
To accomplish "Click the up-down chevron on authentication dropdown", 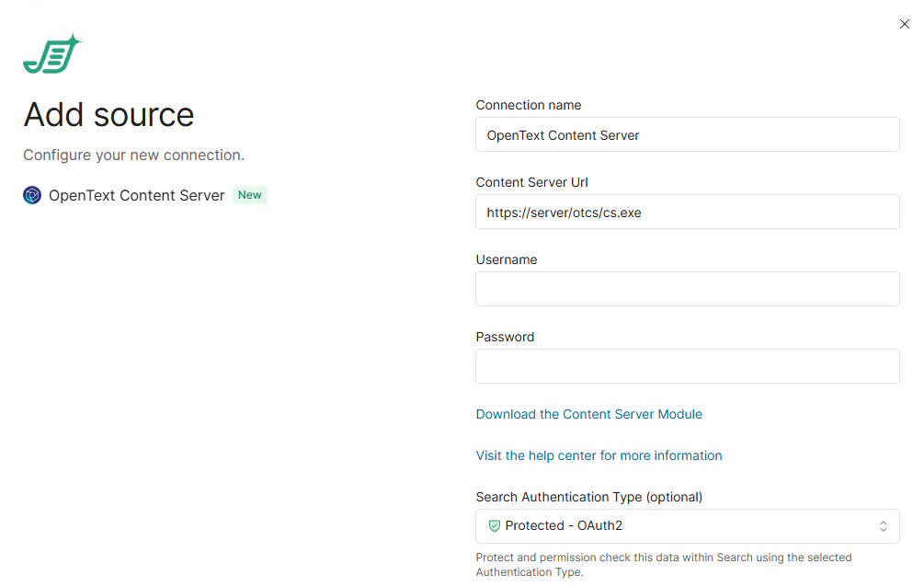I will pyautogui.click(x=883, y=526).
